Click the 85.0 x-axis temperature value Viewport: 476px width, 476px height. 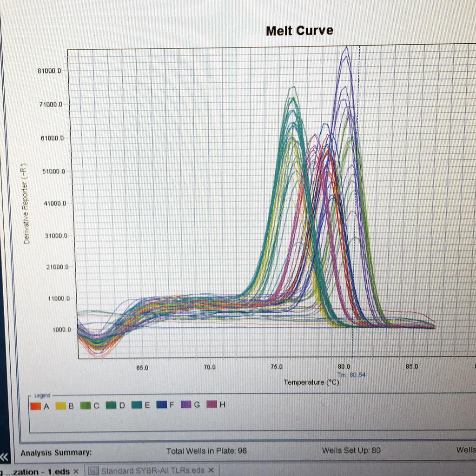(x=412, y=366)
